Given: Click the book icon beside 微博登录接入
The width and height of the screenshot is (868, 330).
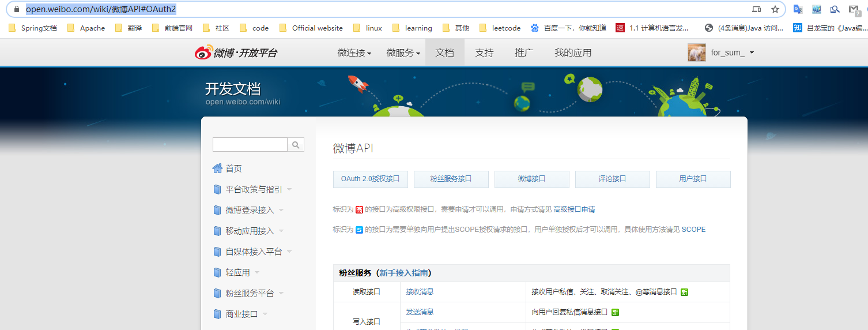Looking at the screenshot, I should click(x=217, y=210).
